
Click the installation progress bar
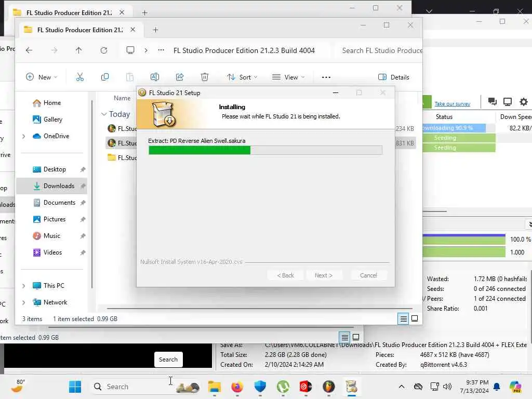(x=265, y=150)
